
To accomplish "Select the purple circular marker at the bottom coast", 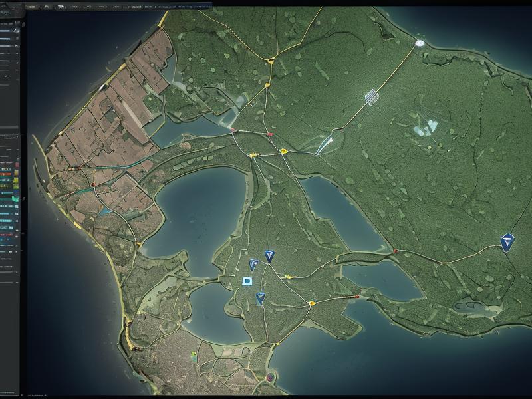I will (270, 378).
